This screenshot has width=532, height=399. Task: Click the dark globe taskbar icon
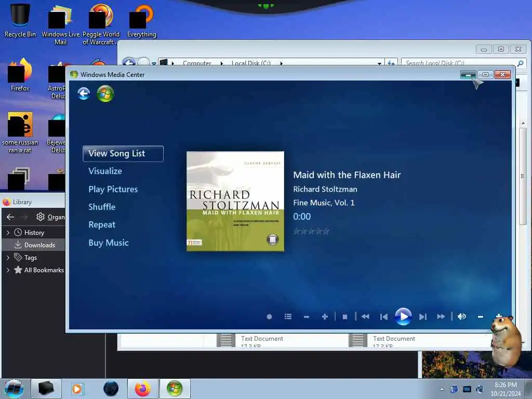111,389
